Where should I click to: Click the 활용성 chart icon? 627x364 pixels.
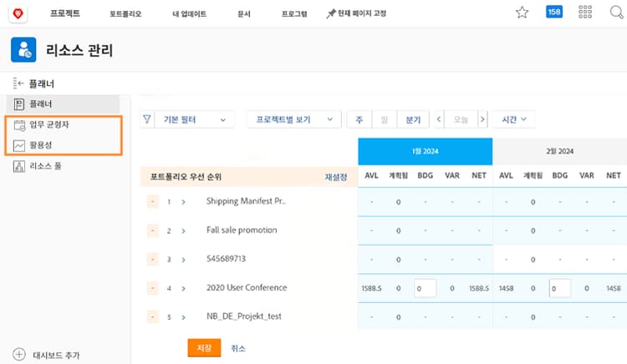(19, 145)
